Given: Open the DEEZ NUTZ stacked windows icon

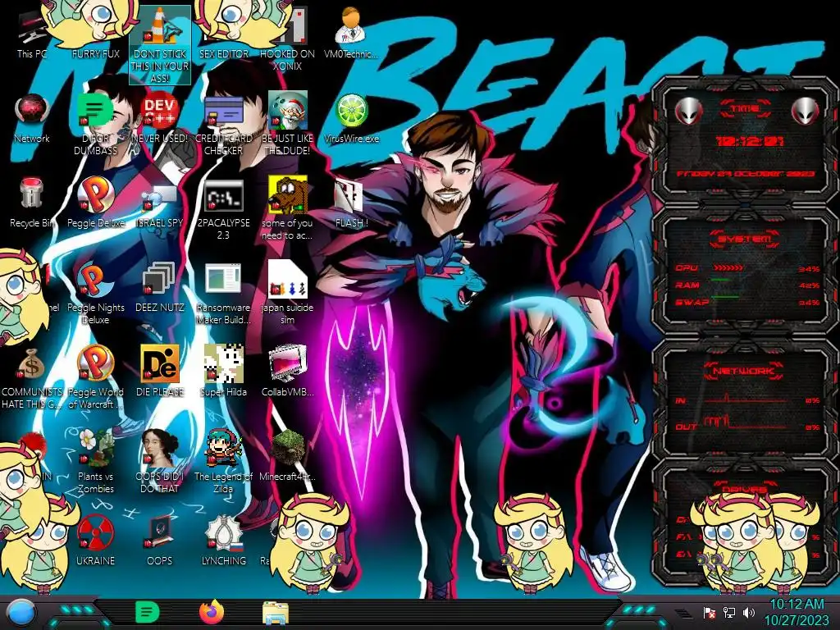Looking at the screenshot, I should point(160,288).
